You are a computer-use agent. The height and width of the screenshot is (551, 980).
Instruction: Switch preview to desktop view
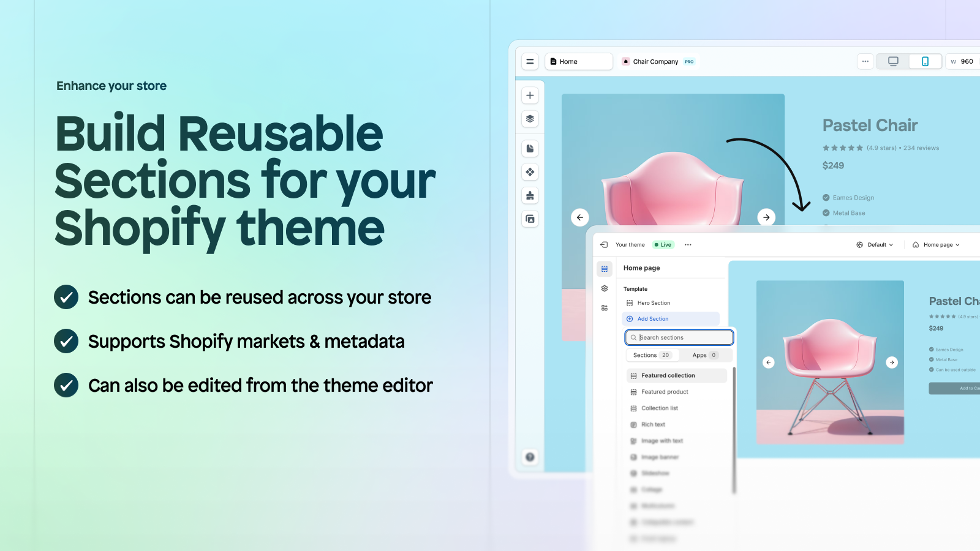coord(893,61)
